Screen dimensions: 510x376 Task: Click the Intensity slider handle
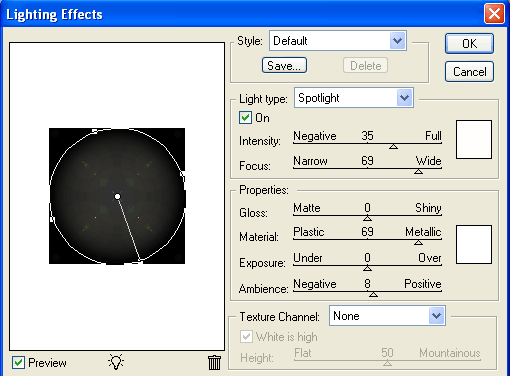point(393,146)
